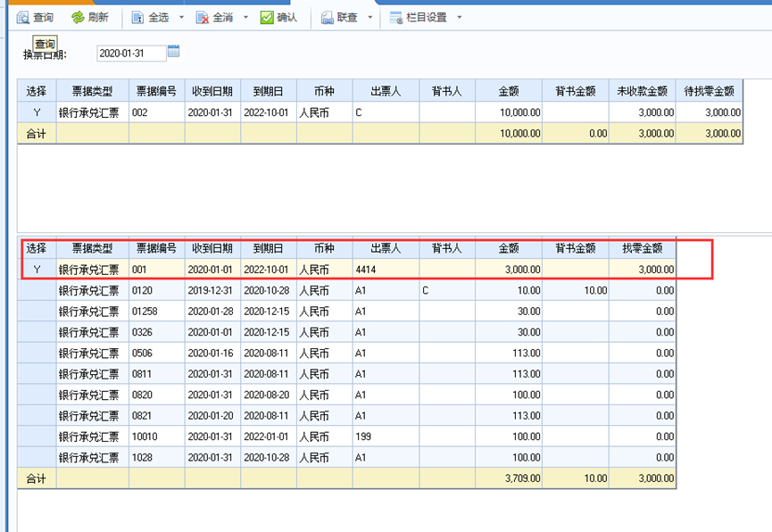Click lower table 出票人 column header
This screenshot has width=772, height=532.
[x=386, y=248]
